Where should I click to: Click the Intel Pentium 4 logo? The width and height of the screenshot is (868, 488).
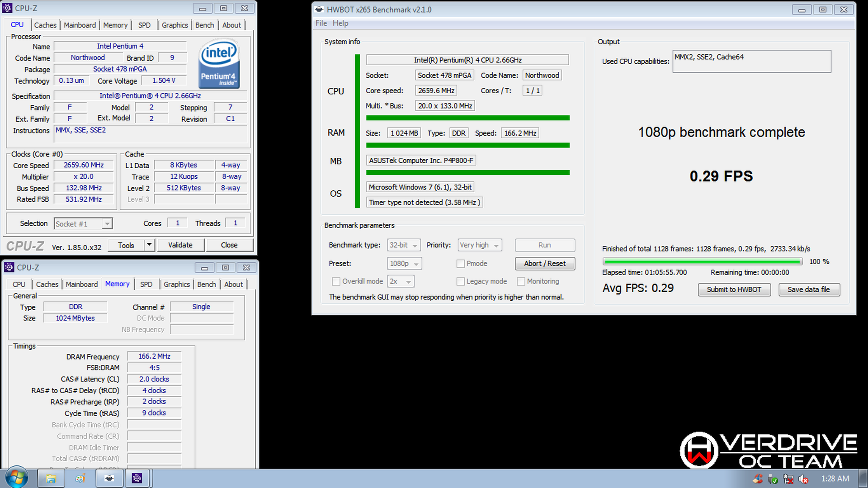219,64
